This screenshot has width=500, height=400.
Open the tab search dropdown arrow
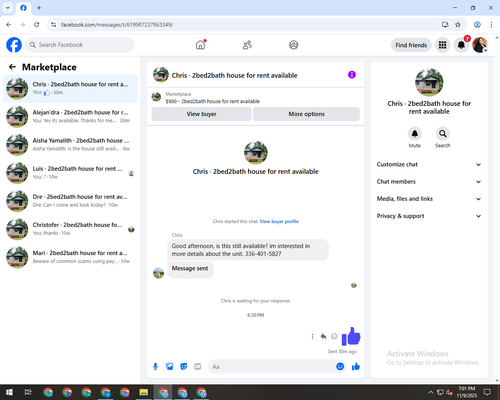pos(8,8)
